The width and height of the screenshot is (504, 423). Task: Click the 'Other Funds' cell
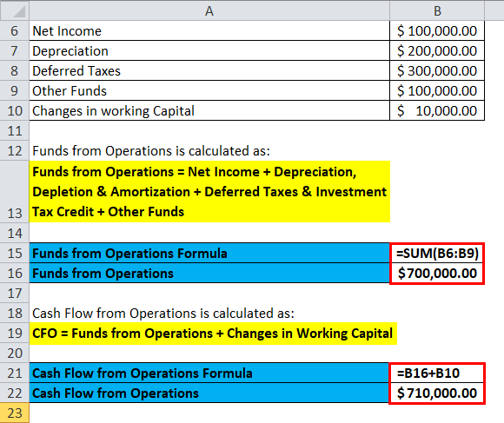coord(209,90)
